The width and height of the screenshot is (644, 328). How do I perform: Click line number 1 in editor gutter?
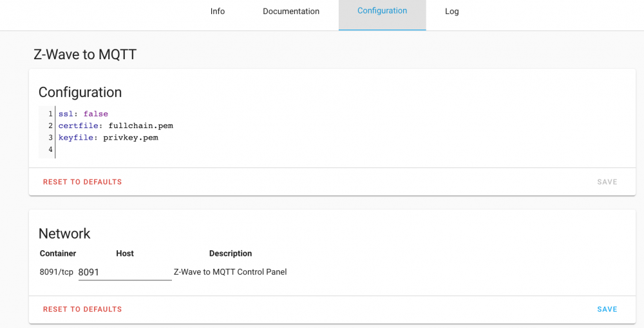point(50,114)
